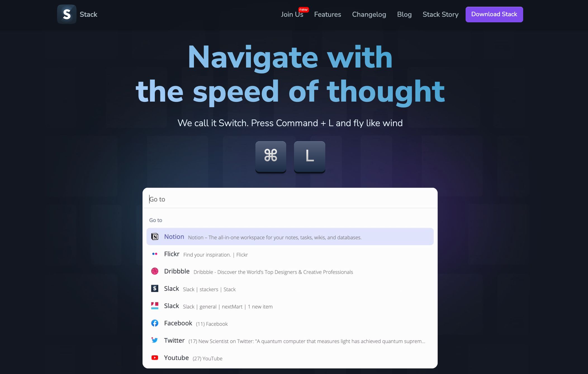Click the Stack logo in top left
Viewport: 588px width, 374px height.
click(66, 14)
